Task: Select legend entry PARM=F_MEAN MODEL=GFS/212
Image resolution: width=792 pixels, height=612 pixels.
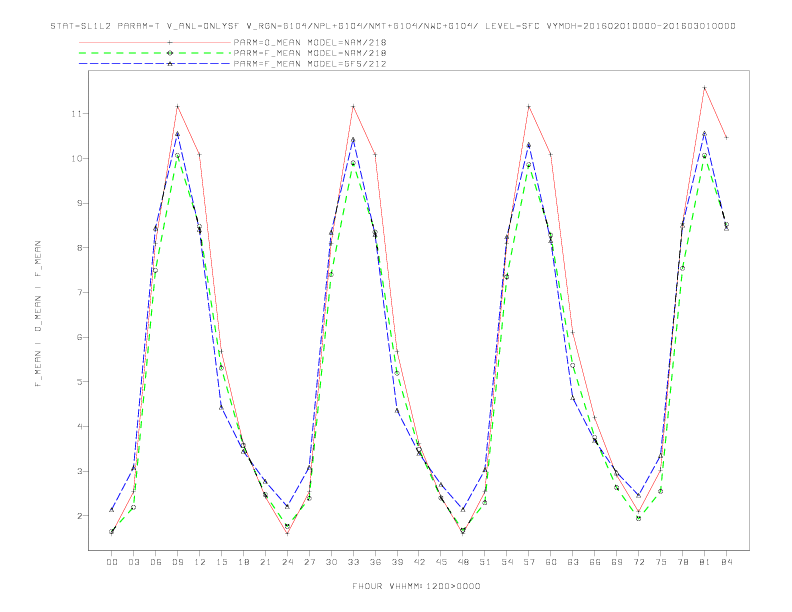Action: pos(310,64)
